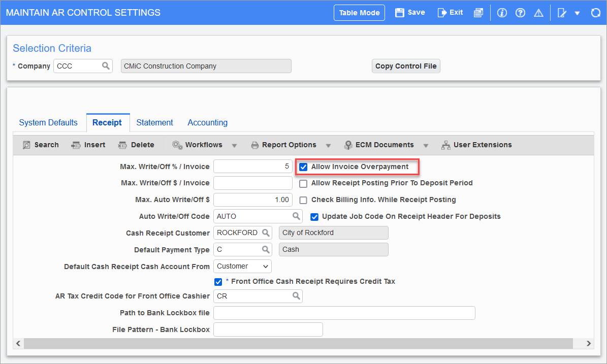607x364 pixels.
Task: Open the Default Cash Receipt Cash Account From dropdown
Action: tap(242, 266)
